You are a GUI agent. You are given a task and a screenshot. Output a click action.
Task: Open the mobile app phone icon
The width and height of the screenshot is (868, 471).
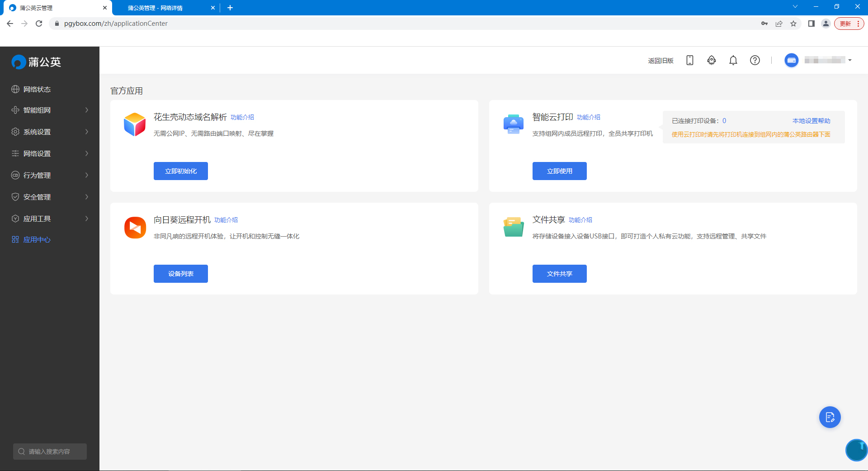pyautogui.click(x=689, y=60)
